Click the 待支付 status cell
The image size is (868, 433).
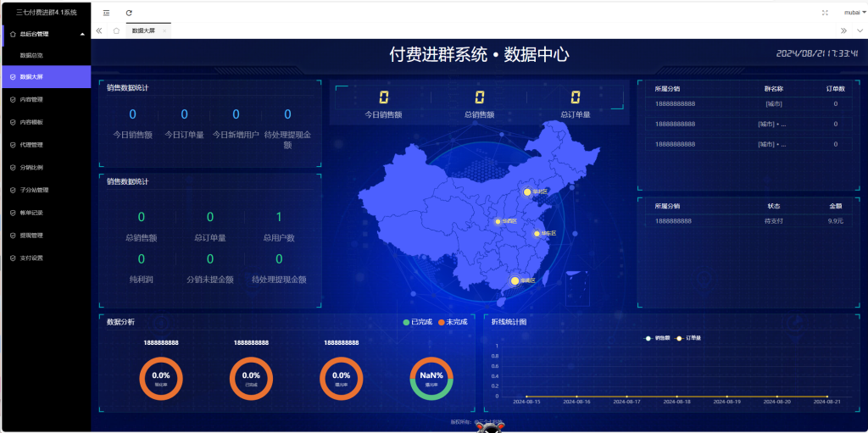773,221
